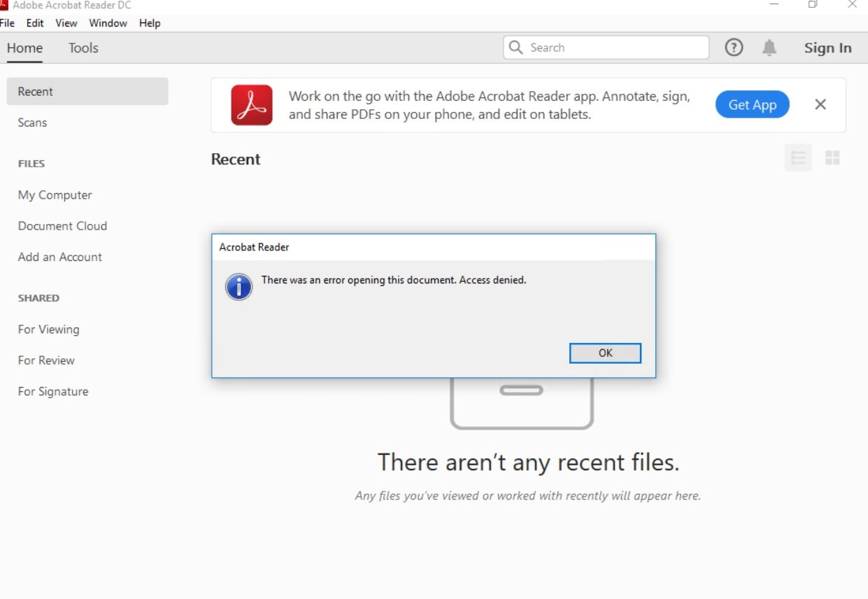Open the Edit menu
Image resolution: width=868 pixels, height=599 pixels.
[x=35, y=23]
